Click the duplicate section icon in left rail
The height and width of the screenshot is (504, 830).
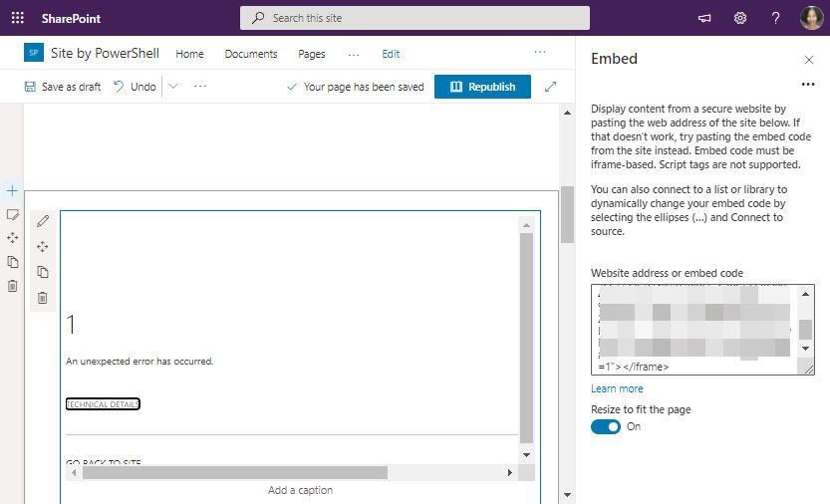12,262
